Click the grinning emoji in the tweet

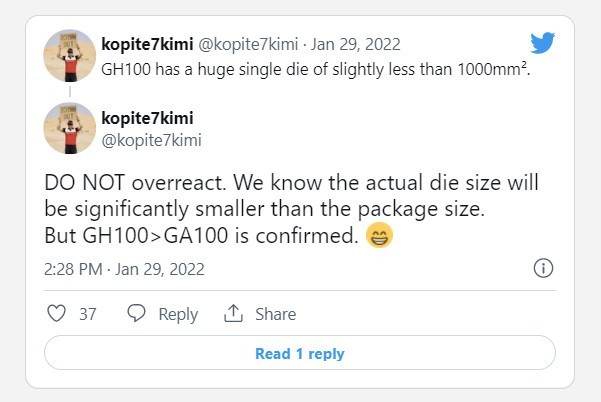point(380,236)
